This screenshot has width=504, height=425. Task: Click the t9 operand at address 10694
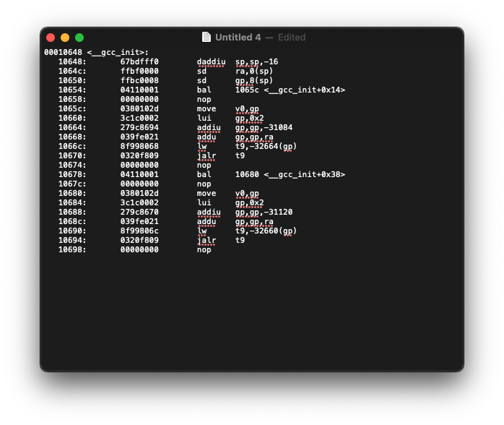[x=240, y=240]
